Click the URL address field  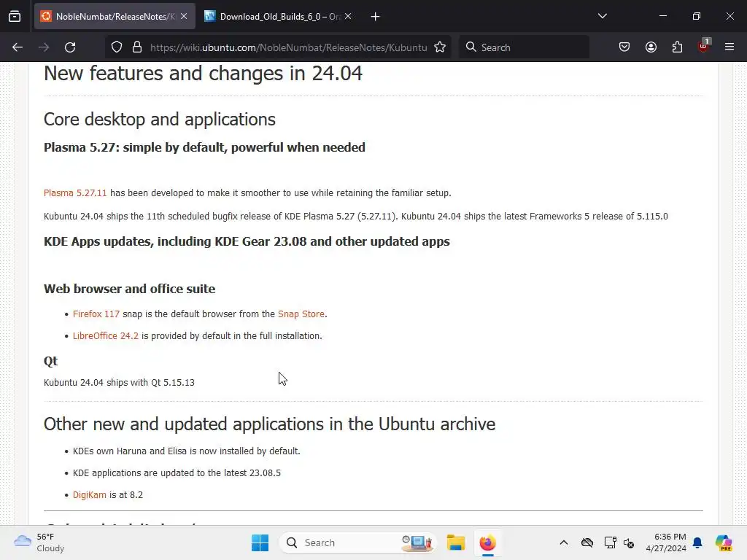(288, 47)
